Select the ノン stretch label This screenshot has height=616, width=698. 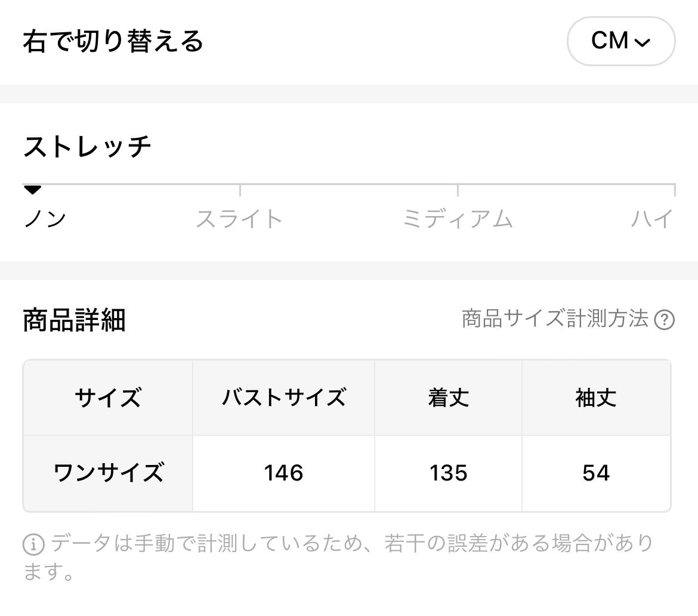[45, 218]
